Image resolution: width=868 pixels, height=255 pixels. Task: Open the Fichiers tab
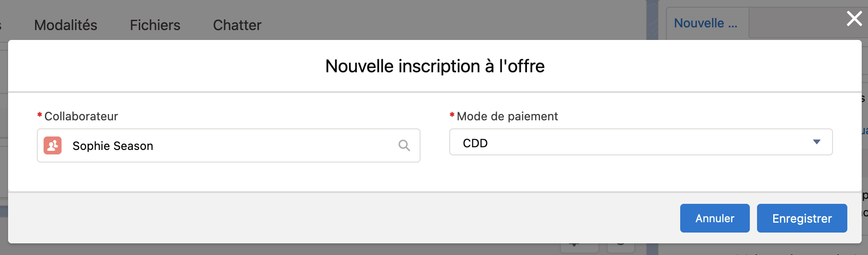[155, 25]
